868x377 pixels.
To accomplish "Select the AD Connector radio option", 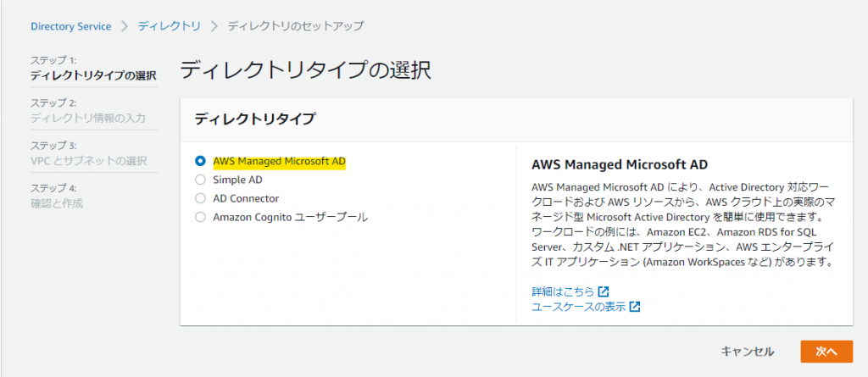I will pyautogui.click(x=200, y=198).
